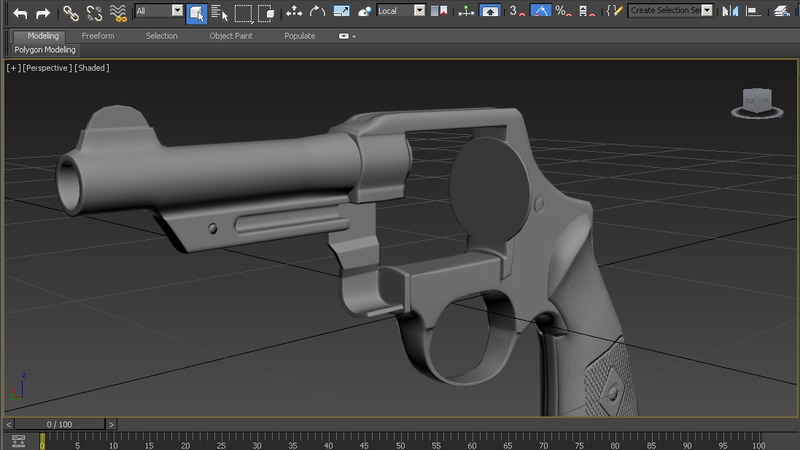Choose the Select and Rotate tool
Image resolution: width=800 pixels, height=450 pixels.
pos(317,12)
